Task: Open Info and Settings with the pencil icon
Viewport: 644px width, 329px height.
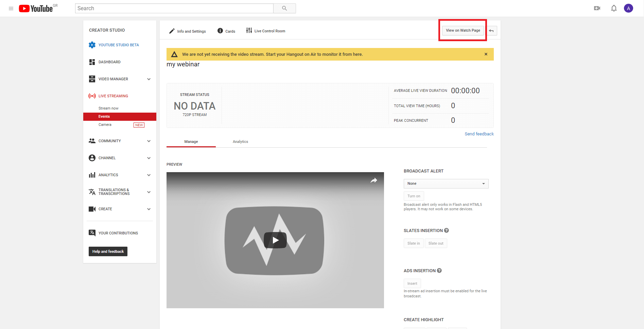Action: pos(187,31)
